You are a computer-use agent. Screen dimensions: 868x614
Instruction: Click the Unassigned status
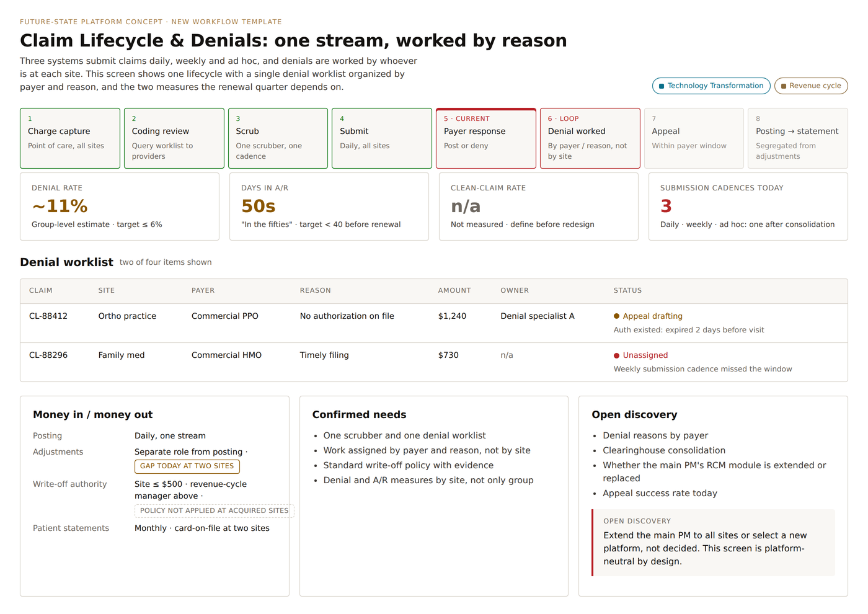(x=640, y=355)
